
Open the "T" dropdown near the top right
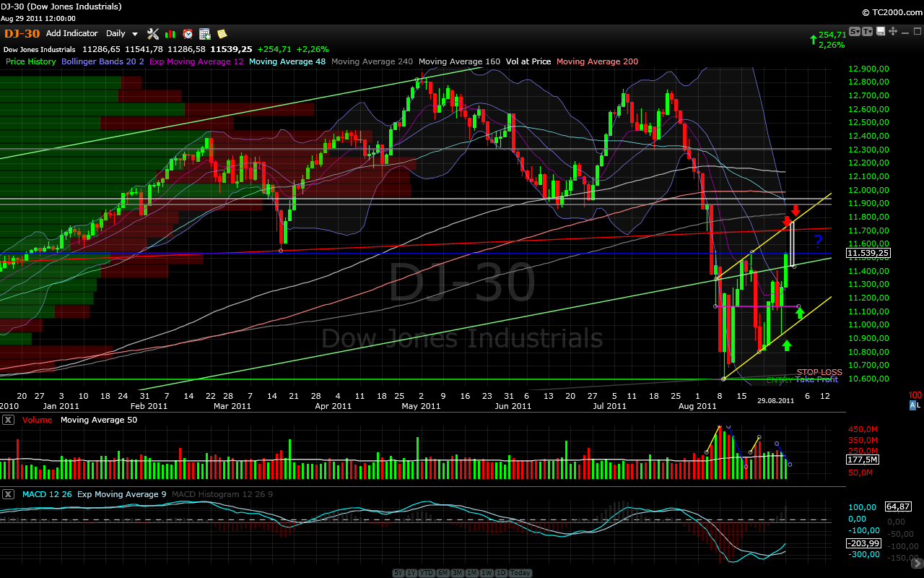point(868,33)
